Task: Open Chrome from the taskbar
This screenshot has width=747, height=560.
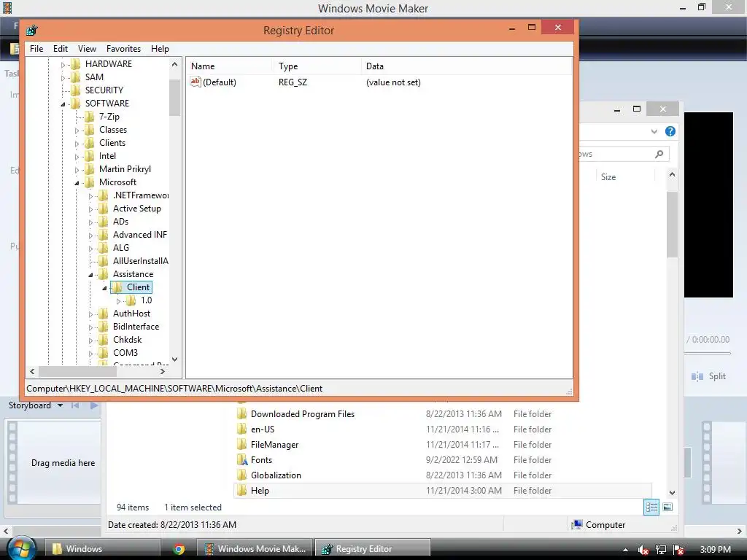Action: tap(179, 549)
